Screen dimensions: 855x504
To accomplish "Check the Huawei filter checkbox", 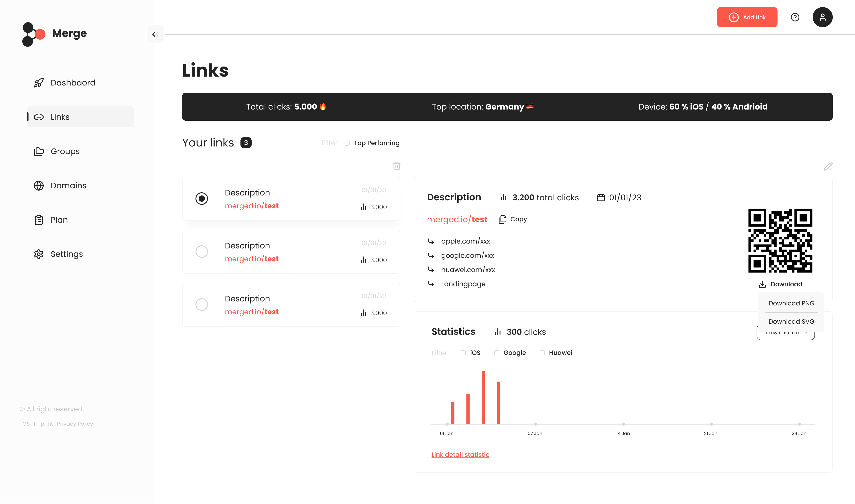I will [x=542, y=353].
